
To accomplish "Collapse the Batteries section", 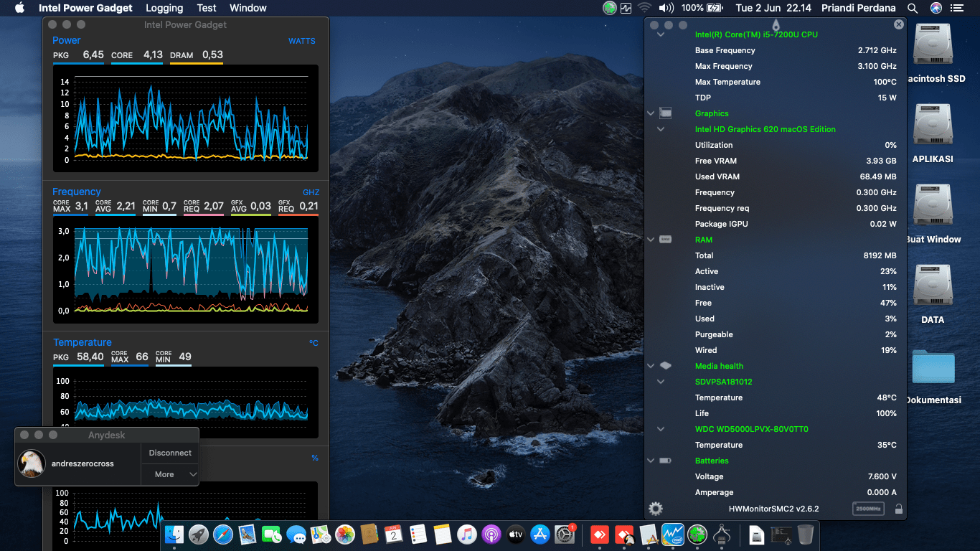I will [651, 461].
